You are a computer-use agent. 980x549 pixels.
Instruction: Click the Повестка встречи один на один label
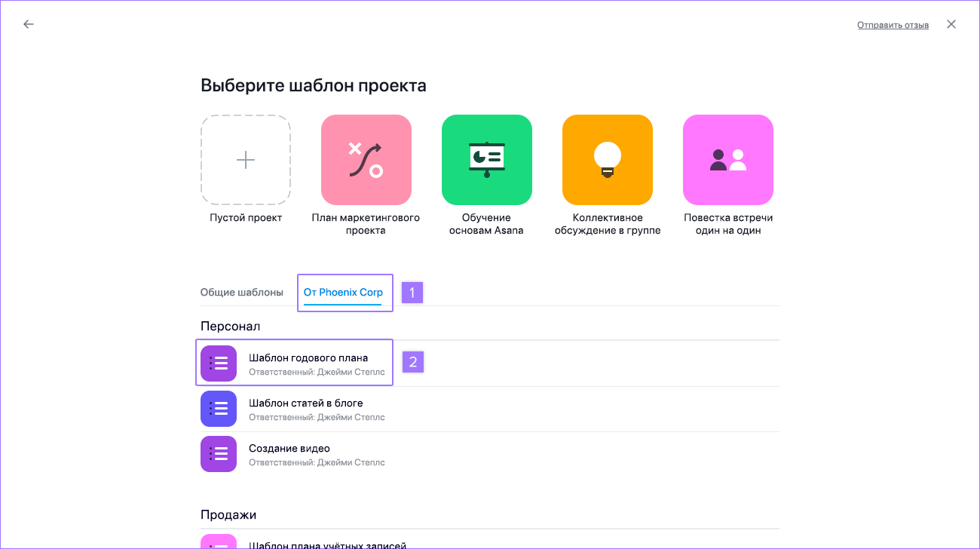pos(728,224)
